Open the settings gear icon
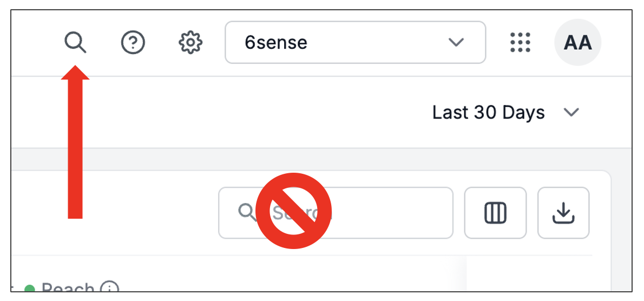The image size is (644, 301). point(190,42)
